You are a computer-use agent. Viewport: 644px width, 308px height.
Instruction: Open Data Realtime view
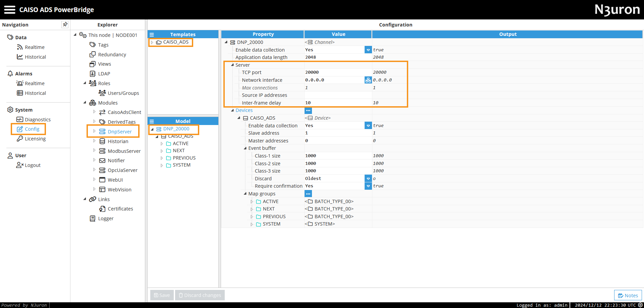31,47
